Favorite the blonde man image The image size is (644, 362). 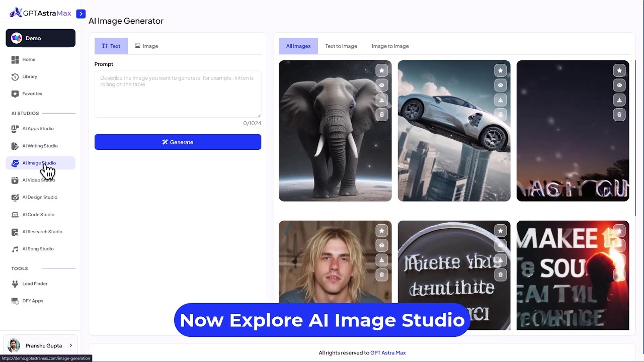pos(382,231)
